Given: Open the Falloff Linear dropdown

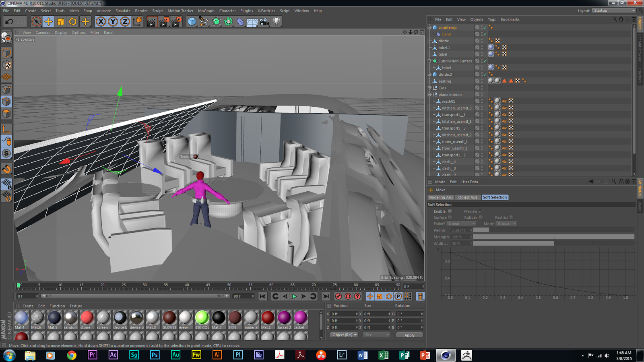Looking at the screenshot, I should pyautogui.click(x=461, y=223).
